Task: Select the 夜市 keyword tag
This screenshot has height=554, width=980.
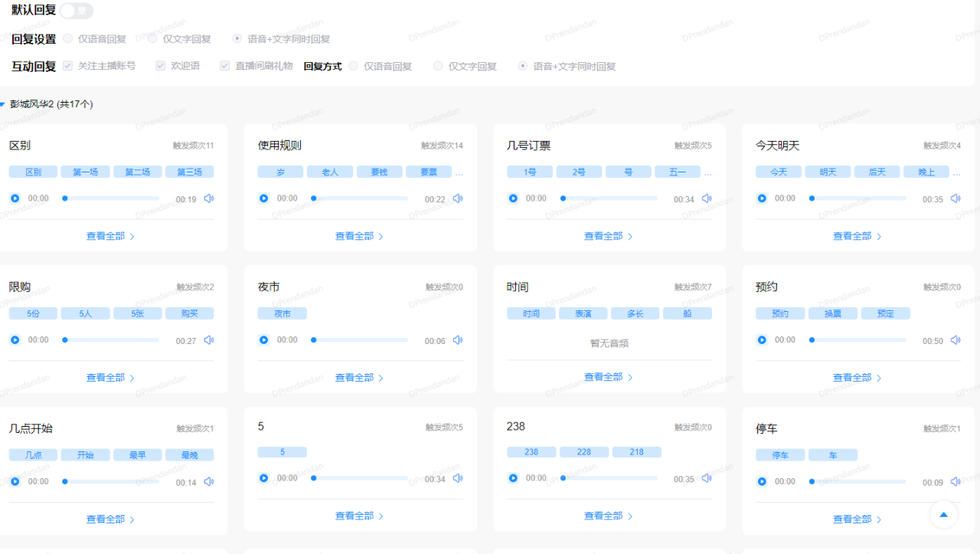Action: pos(282,313)
